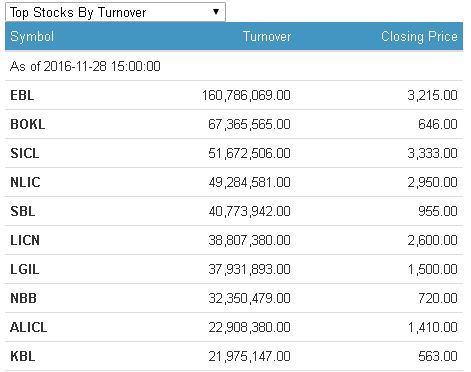The height and width of the screenshot is (372, 471).
Task: Click turnover value 38,807,380.00
Action: click(x=249, y=240)
